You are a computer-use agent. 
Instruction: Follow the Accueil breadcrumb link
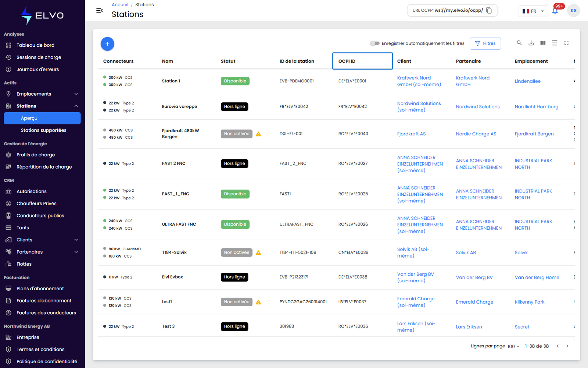tap(120, 5)
